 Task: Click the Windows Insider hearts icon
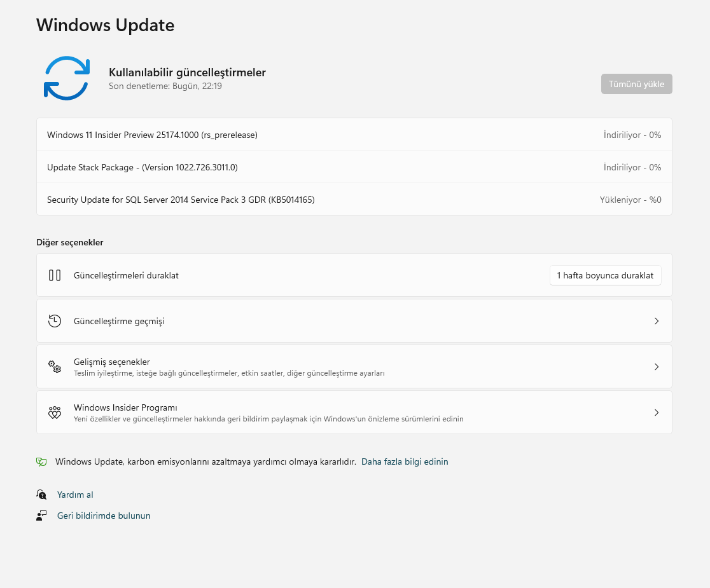[x=55, y=413]
